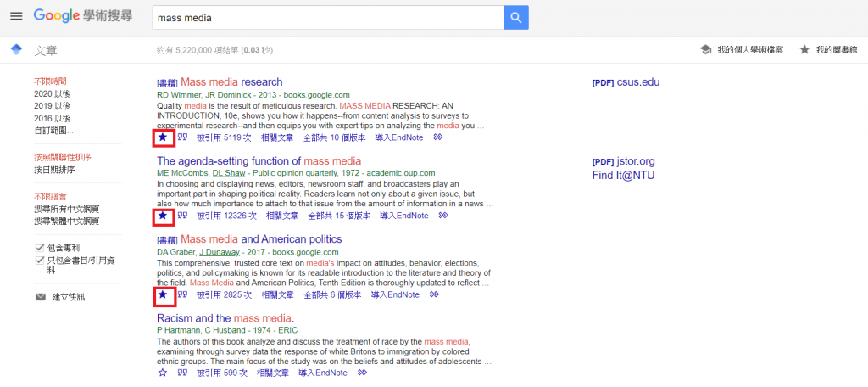Save 'Mass media research' with star icon
Image resolution: width=868 pixels, height=387 pixels.
click(163, 137)
